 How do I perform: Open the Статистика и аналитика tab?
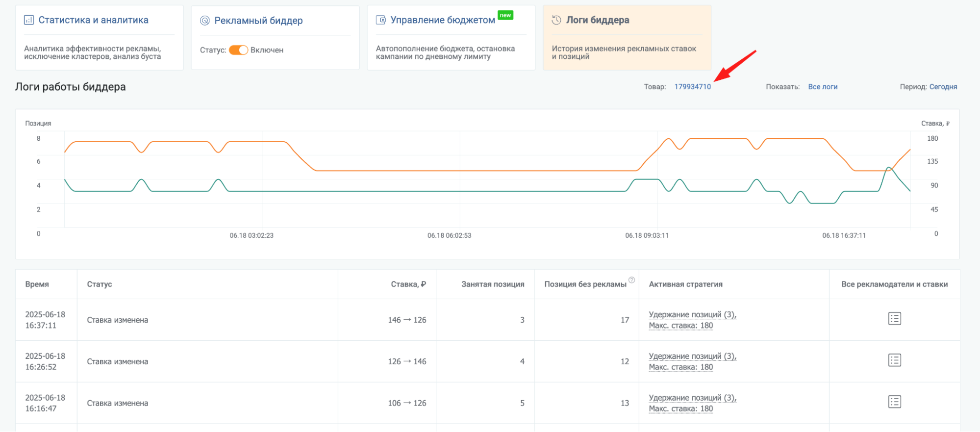coord(94,20)
